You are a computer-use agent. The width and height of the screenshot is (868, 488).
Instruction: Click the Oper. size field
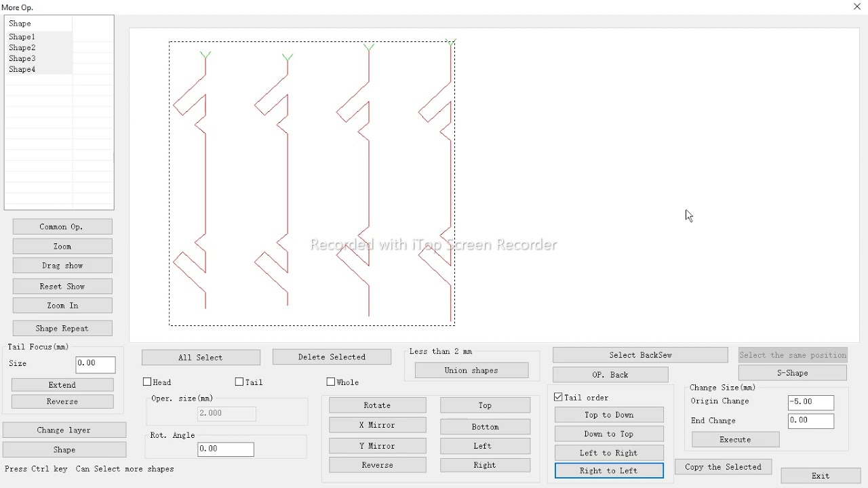coord(226,413)
